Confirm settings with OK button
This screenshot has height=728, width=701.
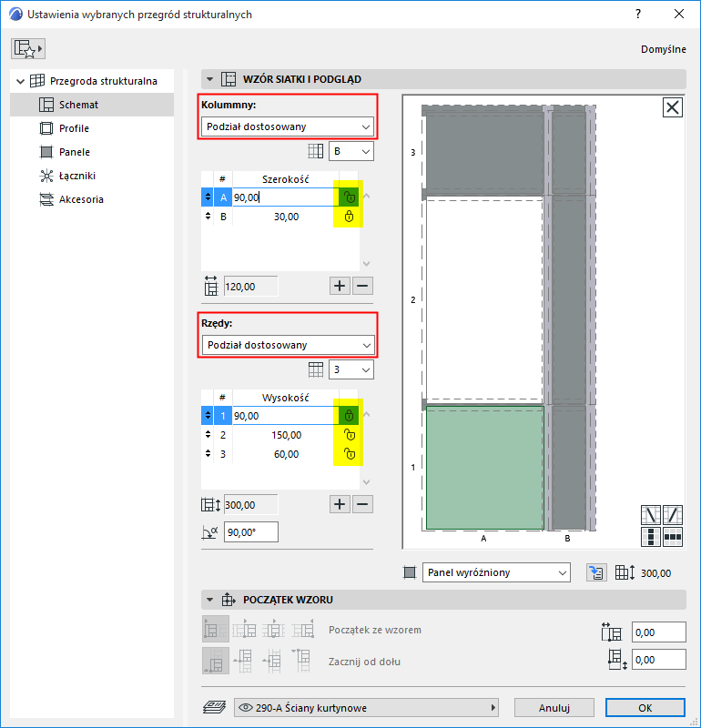click(x=645, y=708)
